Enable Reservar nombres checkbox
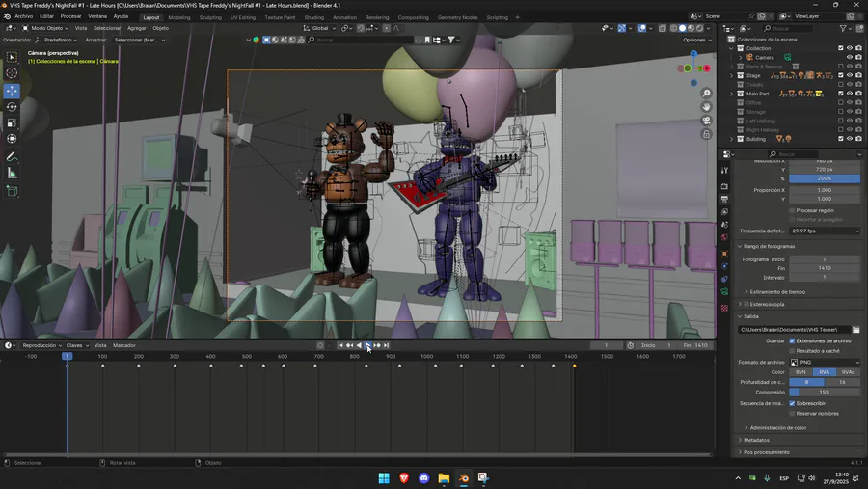The height and width of the screenshot is (489, 868). [x=792, y=413]
